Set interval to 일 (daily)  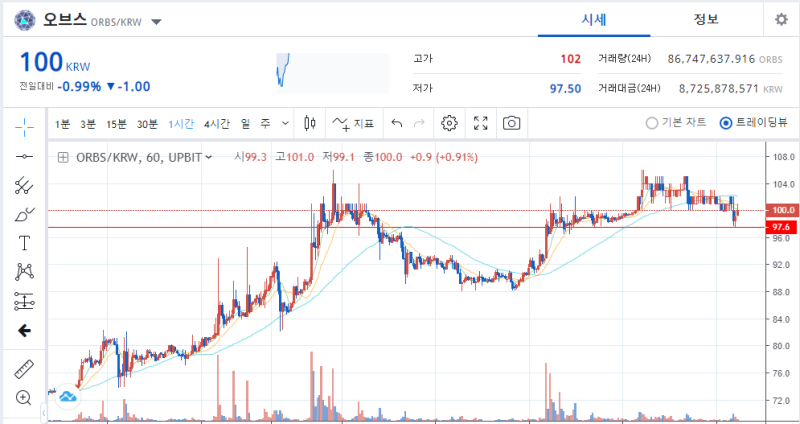pyautogui.click(x=245, y=123)
